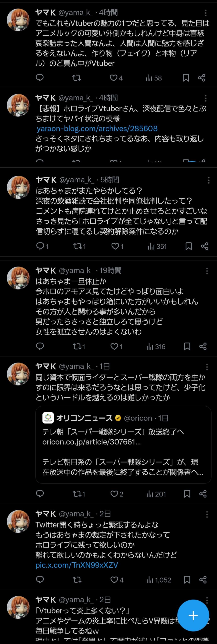Retweet the first tweet about Vtuber charm
This screenshot has height=644, width=217.
pyautogui.click(x=77, y=78)
